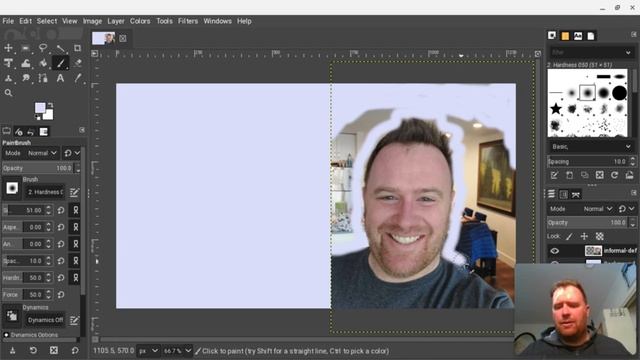Toggle link for Aspect ratio to brush
Screen dimensions: 640x360
(76, 227)
